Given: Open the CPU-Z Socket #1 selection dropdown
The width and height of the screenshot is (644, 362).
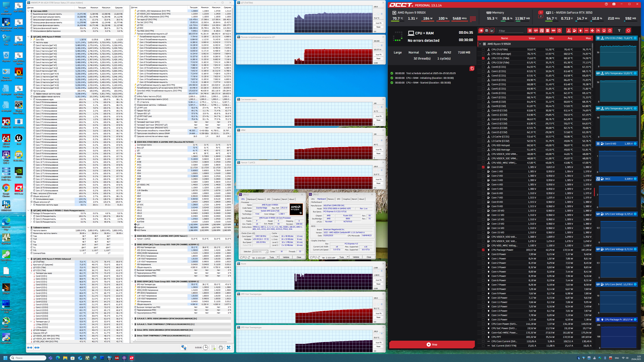Looking at the screenshot, I should click(x=260, y=252).
